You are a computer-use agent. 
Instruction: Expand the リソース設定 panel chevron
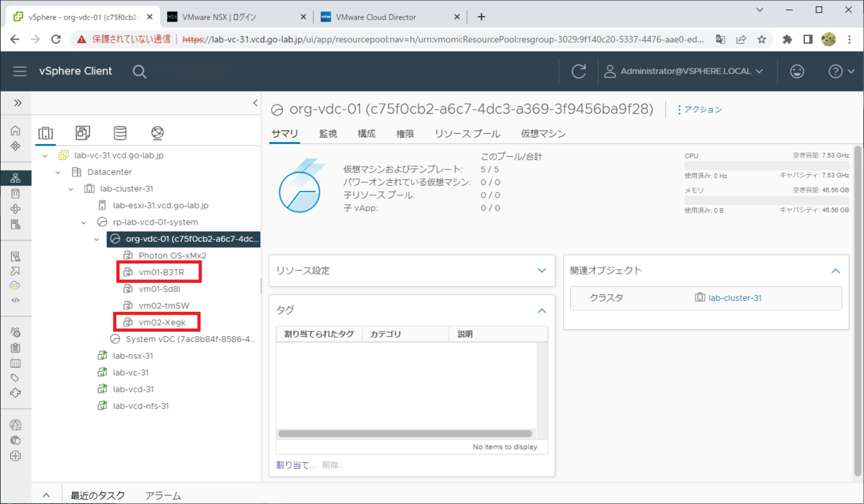pyautogui.click(x=542, y=271)
